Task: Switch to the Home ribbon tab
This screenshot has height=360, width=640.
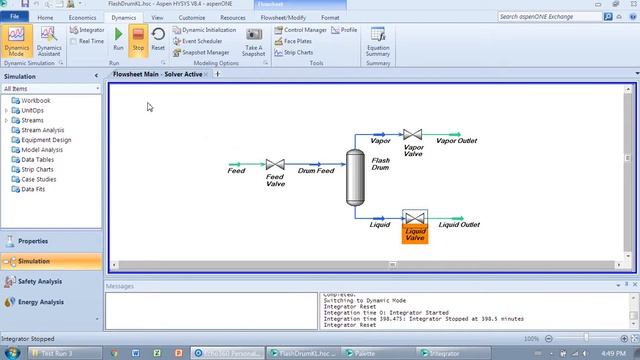Action: coord(45,18)
